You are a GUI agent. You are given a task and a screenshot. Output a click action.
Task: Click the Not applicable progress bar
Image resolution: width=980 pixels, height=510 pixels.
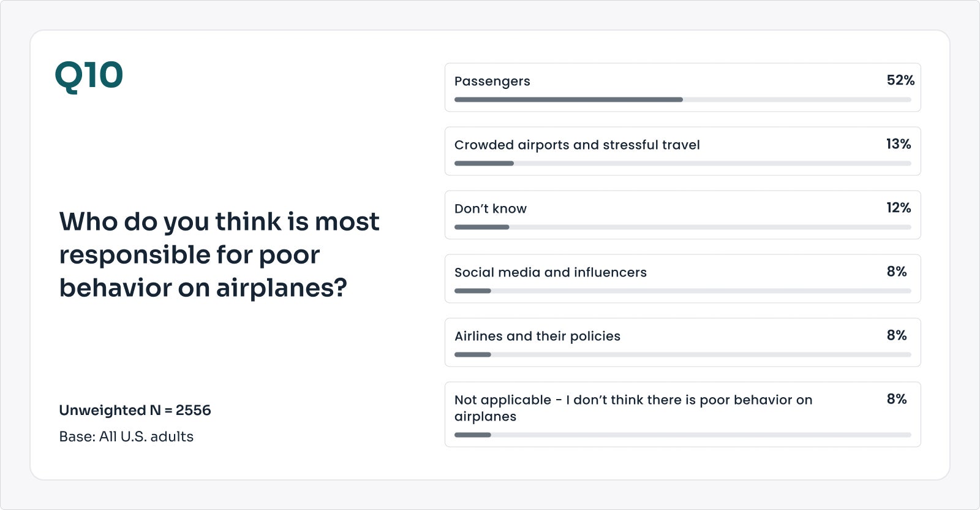click(x=682, y=435)
